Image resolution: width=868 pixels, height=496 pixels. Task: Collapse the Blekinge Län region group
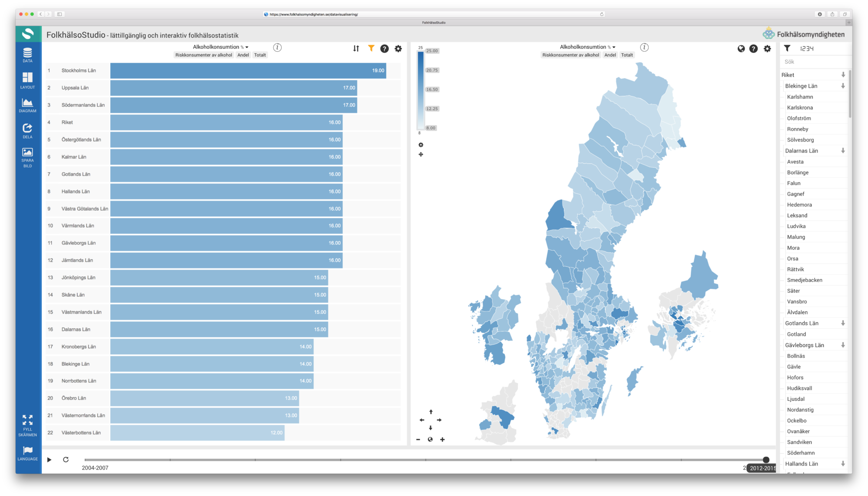click(x=842, y=86)
